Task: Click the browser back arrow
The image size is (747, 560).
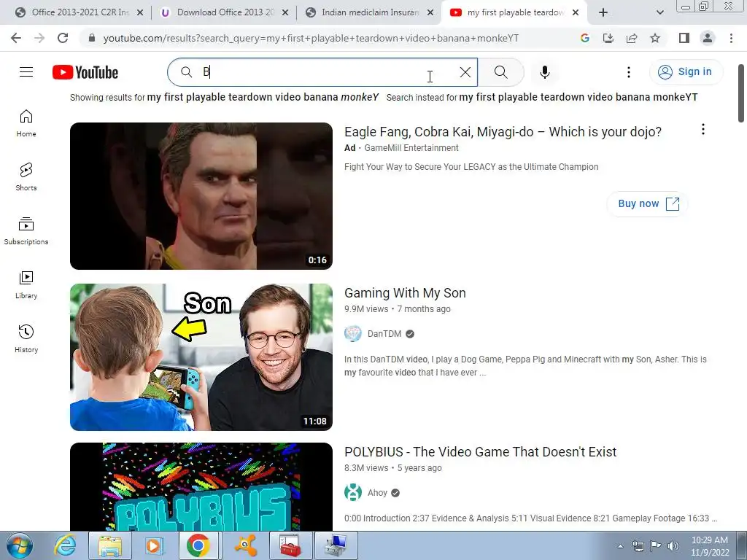Action: click(16, 38)
